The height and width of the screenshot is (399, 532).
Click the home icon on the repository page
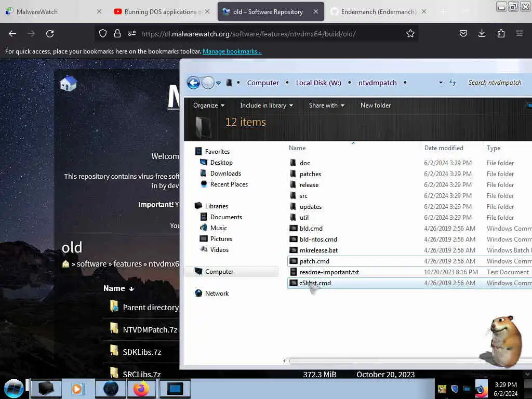tap(68, 84)
